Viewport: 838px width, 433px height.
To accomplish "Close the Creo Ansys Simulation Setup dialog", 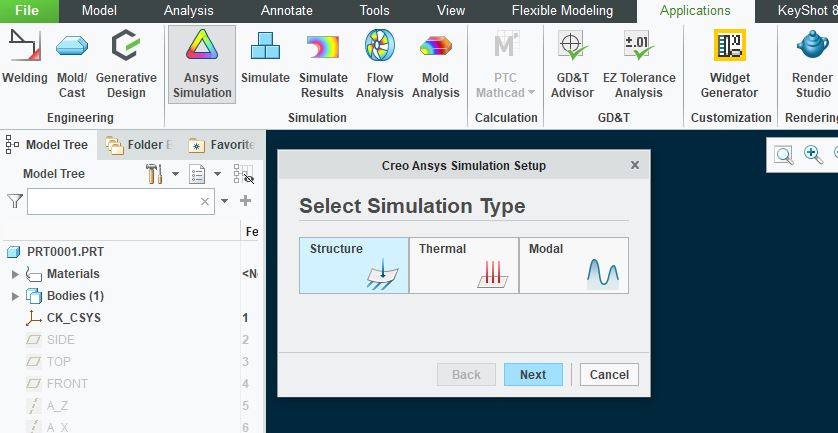I will click(x=635, y=165).
